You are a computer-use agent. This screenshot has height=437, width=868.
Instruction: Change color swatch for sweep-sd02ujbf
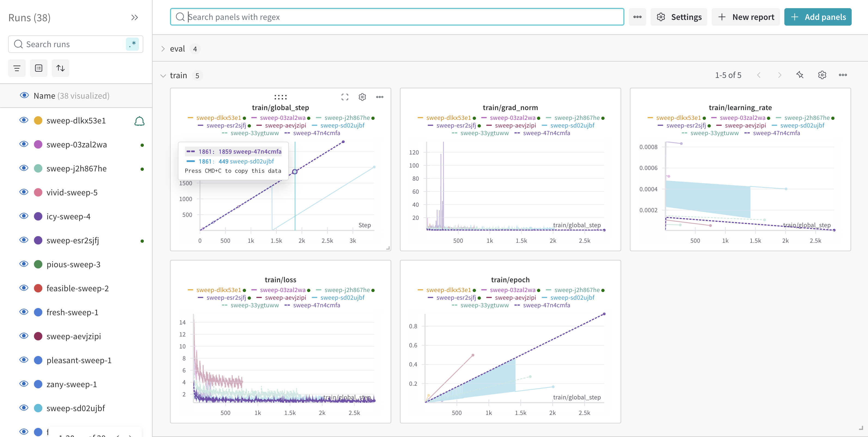pos(38,408)
